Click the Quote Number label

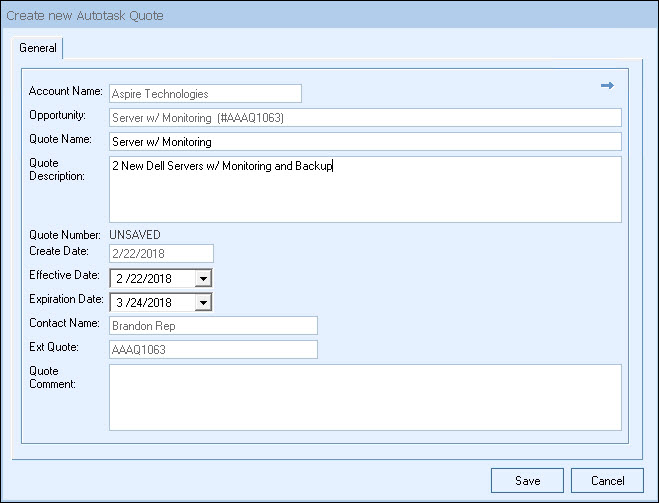[65, 234]
